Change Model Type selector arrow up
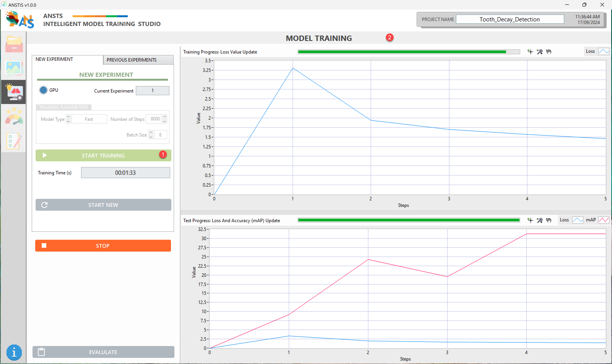Image resolution: width=612 pixels, height=364 pixels. [x=68, y=117]
